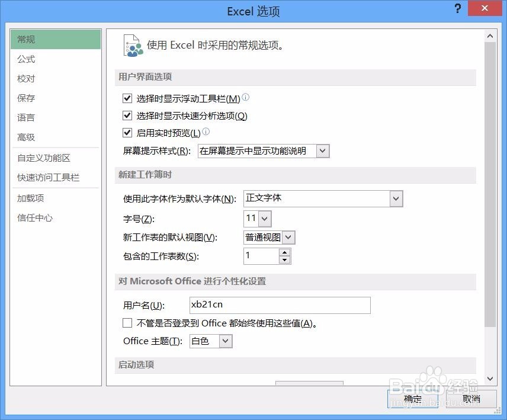Click the info icon beside 启用实时预览
This screenshot has height=420, width=507.
coord(206,132)
